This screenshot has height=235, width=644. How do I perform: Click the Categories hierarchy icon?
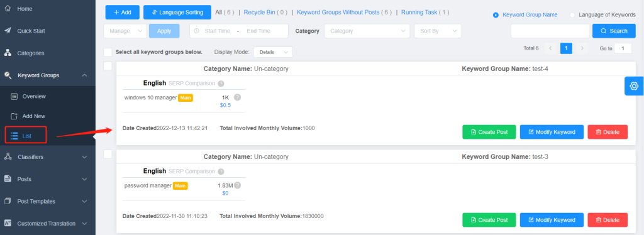8,53
